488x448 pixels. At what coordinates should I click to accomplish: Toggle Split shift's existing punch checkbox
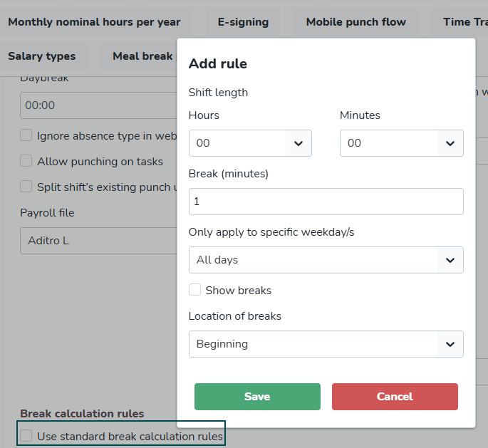pos(26,187)
